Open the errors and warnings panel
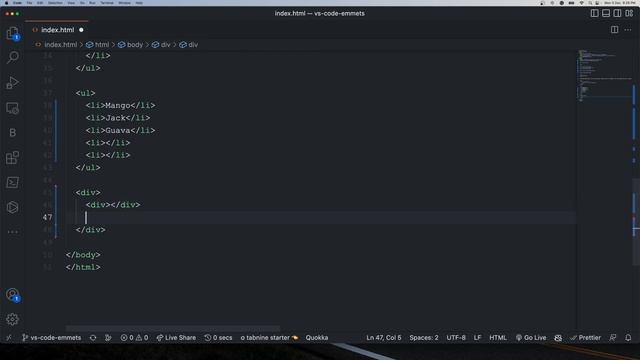Image resolution: width=640 pixels, height=360 pixels. (134, 338)
